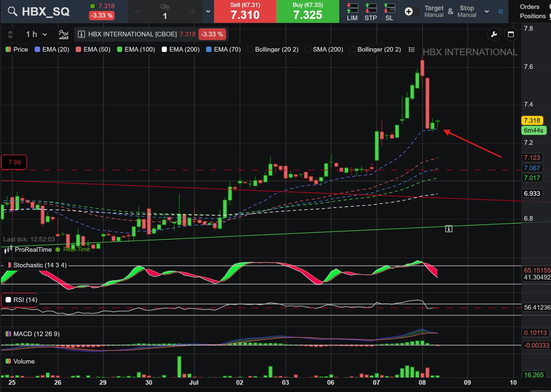The width and height of the screenshot is (551, 392).
Task: Open the Orders tab
Action: [529, 7]
